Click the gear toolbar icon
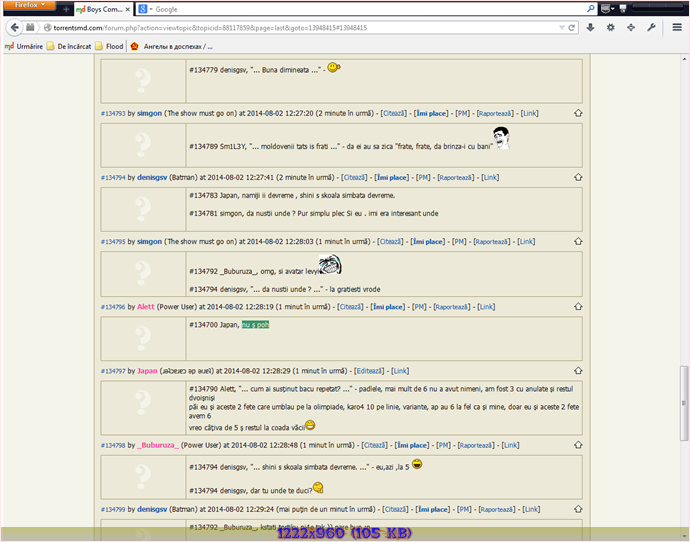This screenshot has height=542, width=690. (x=611, y=27)
